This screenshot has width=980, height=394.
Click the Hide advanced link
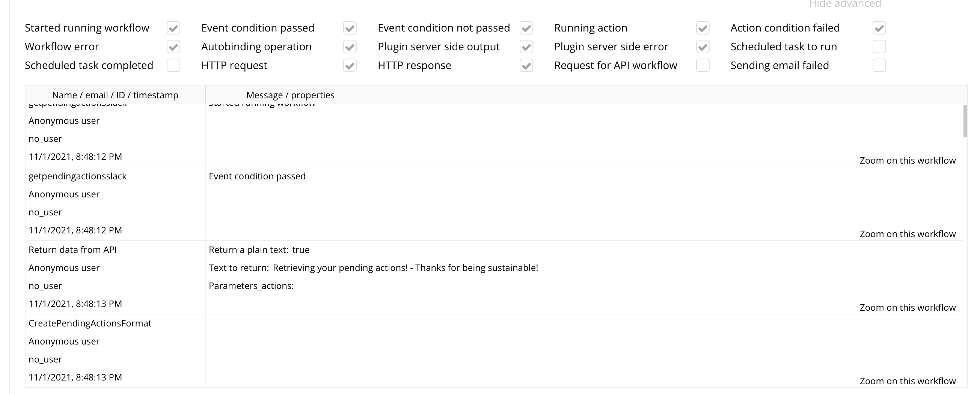(x=844, y=4)
